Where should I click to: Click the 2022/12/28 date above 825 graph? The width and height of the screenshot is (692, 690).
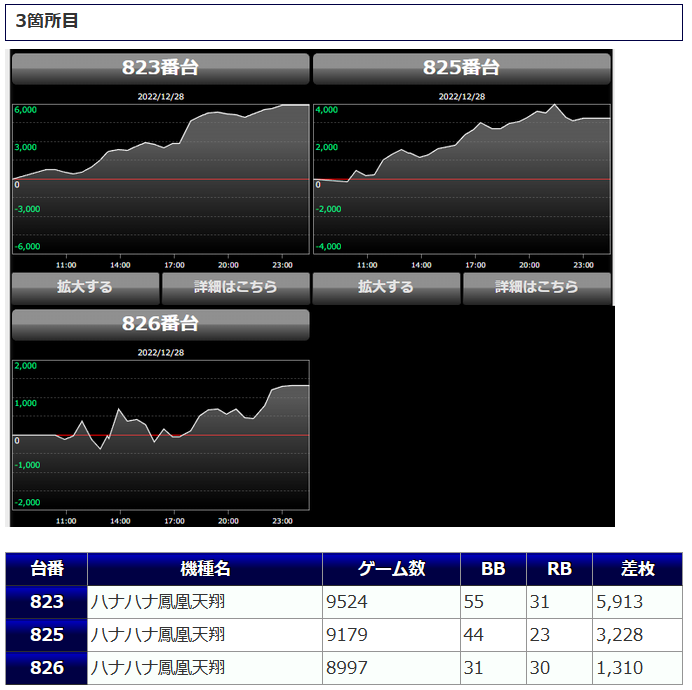click(x=462, y=97)
